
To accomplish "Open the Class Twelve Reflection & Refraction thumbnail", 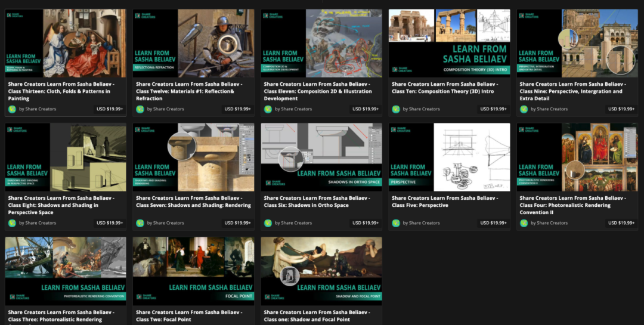I will pyautogui.click(x=193, y=43).
